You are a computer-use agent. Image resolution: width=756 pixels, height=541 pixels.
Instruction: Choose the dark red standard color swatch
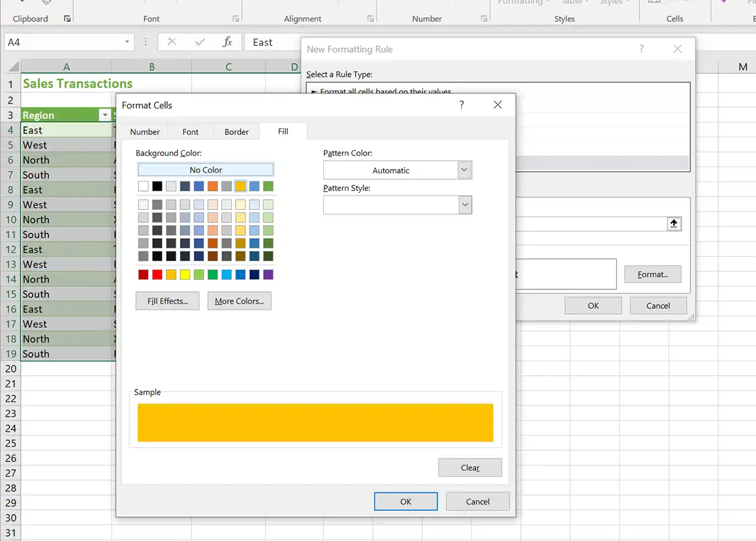click(144, 274)
